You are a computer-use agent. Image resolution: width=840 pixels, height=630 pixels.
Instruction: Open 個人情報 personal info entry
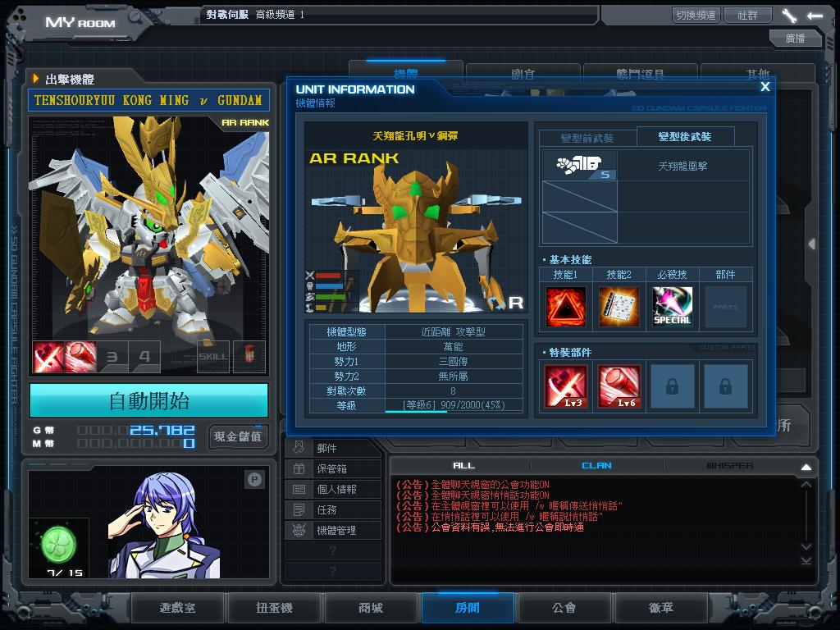pos(333,489)
